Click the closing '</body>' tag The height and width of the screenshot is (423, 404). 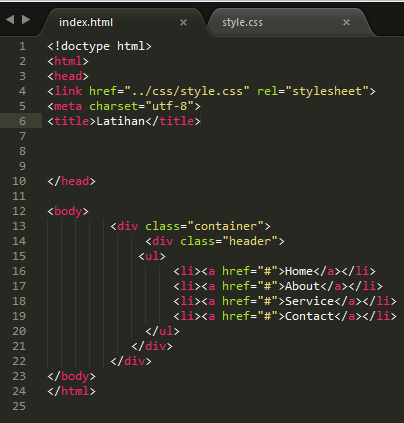71,376
